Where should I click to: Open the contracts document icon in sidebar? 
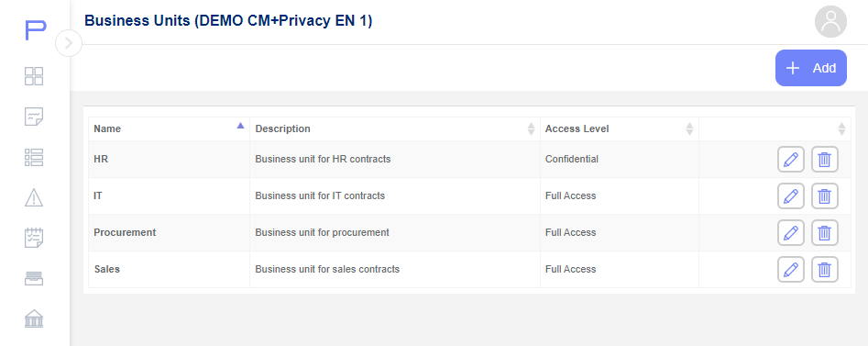(34, 117)
